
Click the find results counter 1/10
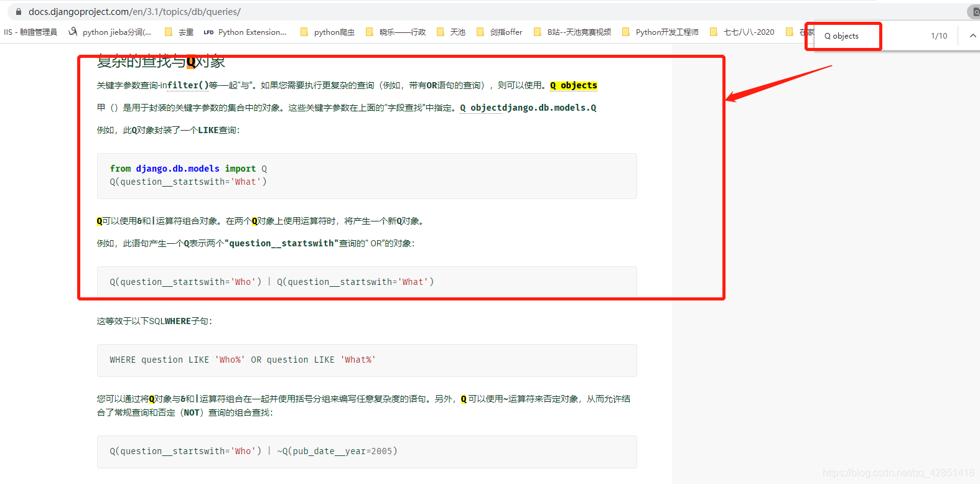(939, 36)
